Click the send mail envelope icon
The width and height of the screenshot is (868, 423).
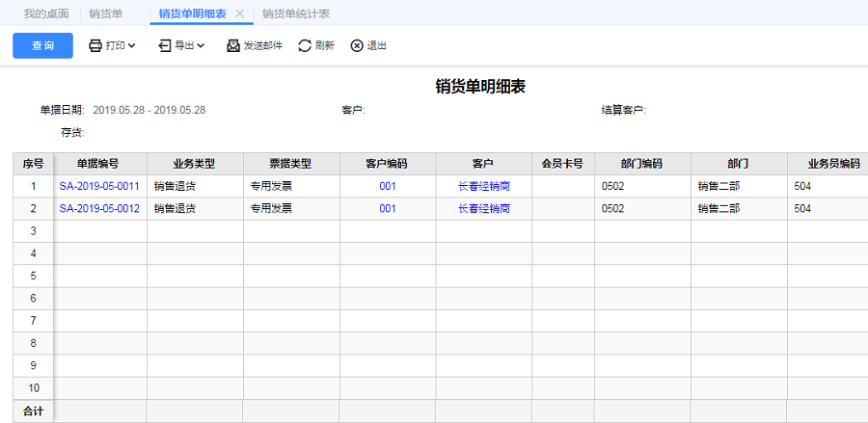[233, 45]
